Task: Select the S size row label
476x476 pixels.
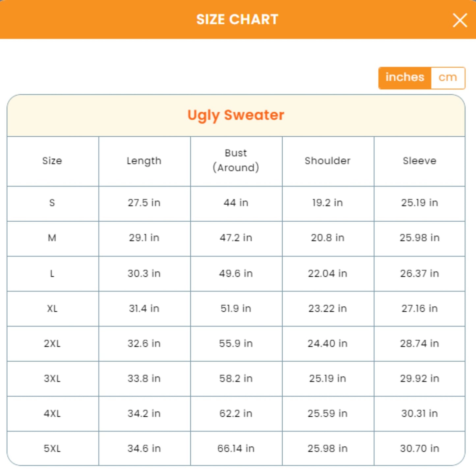Action: [52, 203]
